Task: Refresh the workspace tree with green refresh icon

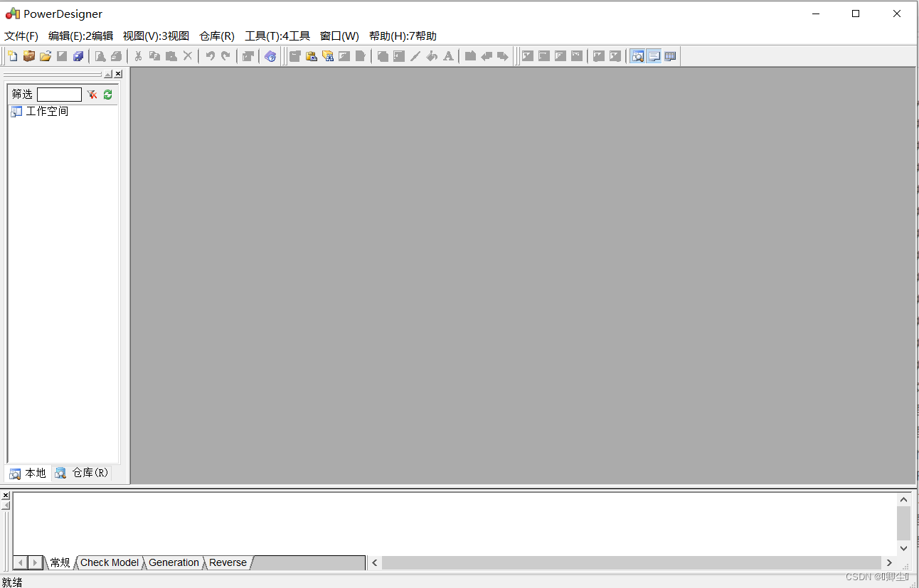Action: [107, 94]
